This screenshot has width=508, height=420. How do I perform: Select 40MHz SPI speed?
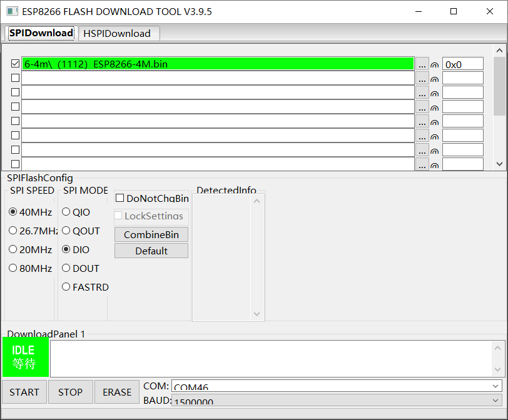point(13,212)
